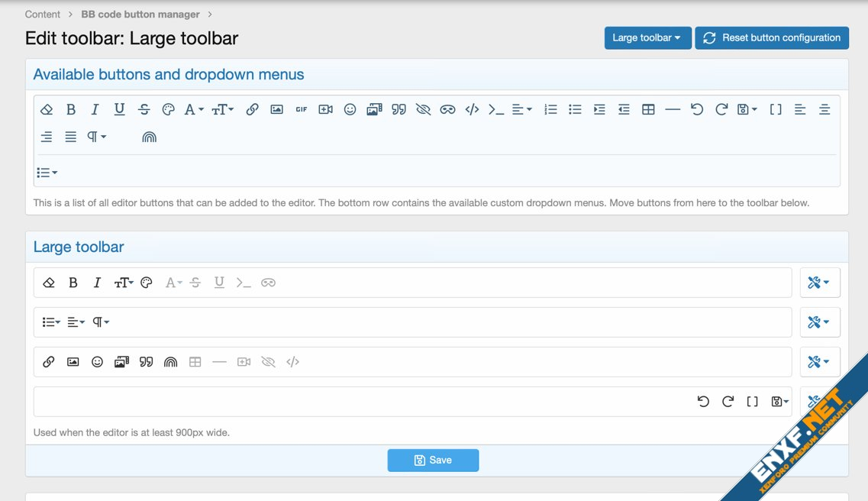Image resolution: width=868 pixels, height=501 pixels.
Task: Expand the tools dropdown for the second toolbar row
Action: click(x=819, y=322)
